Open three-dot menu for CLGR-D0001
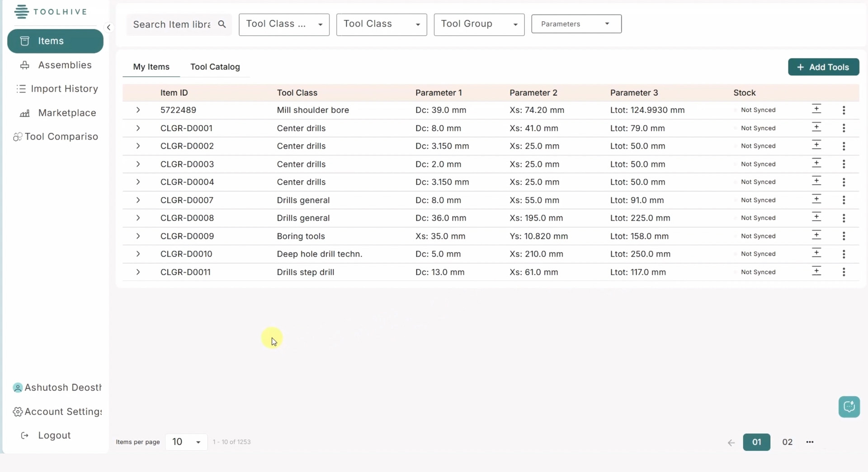Screen dimensions: 868x472 (844, 128)
